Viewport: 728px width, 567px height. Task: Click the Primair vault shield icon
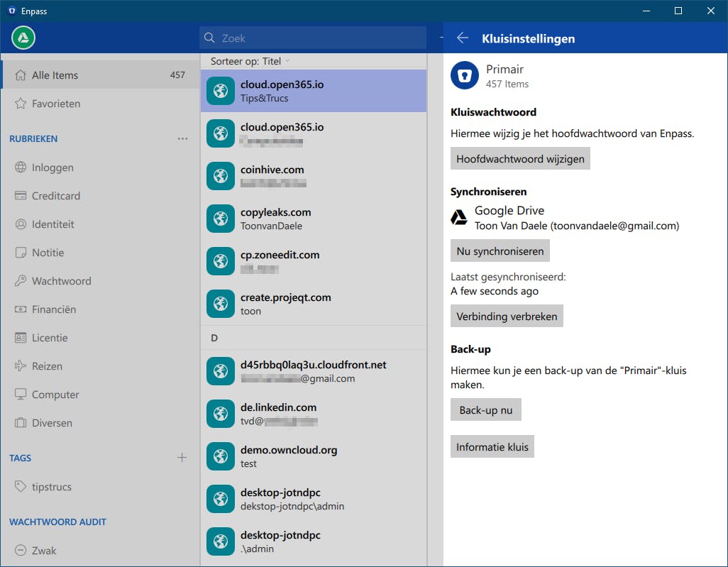pyautogui.click(x=465, y=76)
